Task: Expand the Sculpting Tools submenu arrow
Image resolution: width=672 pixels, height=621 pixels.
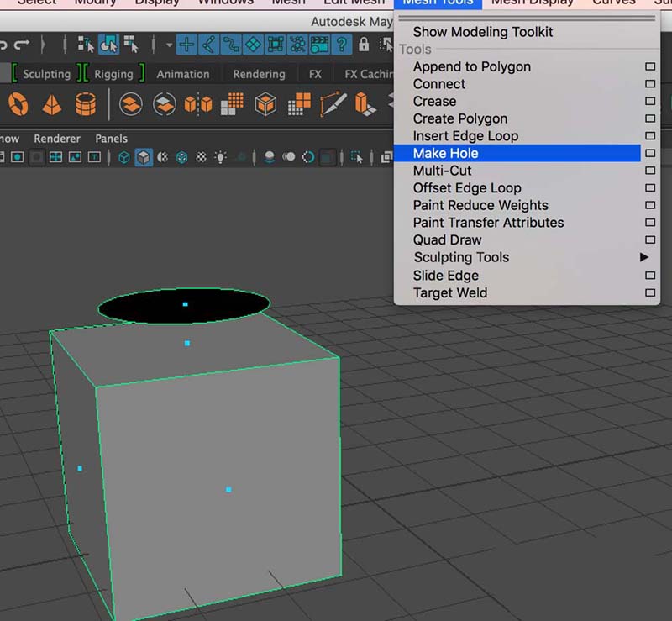Action: tap(643, 257)
